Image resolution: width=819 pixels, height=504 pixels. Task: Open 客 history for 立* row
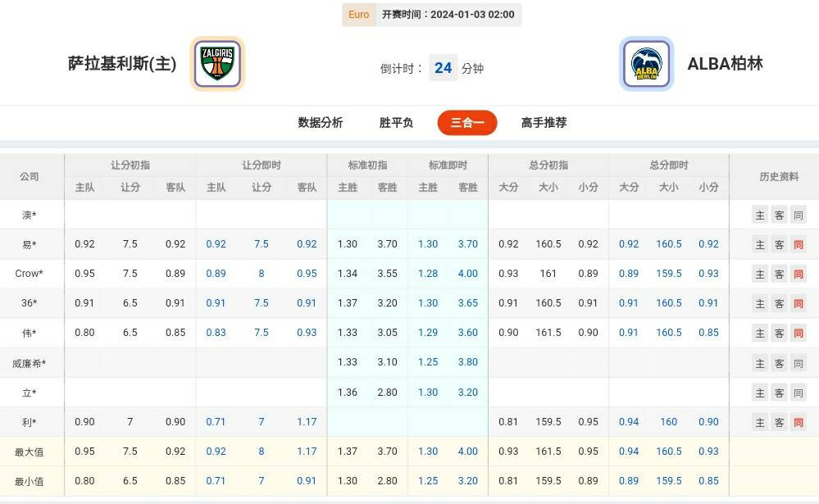point(779,393)
